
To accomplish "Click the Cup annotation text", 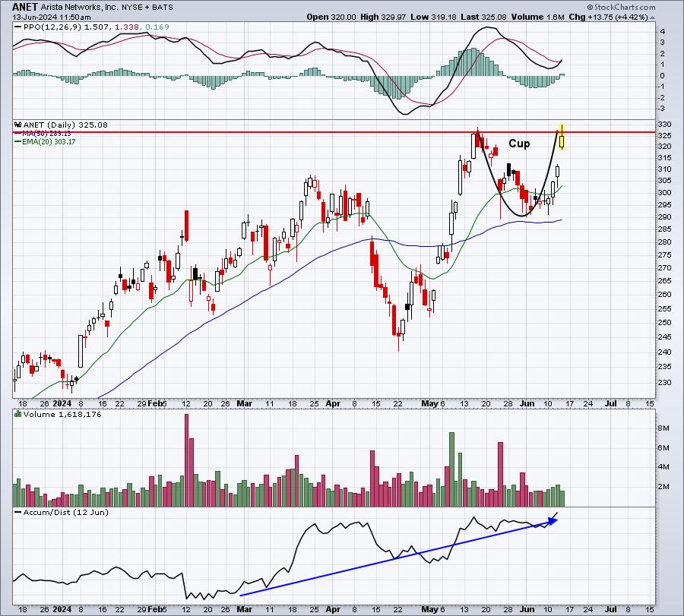I will [x=519, y=144].
